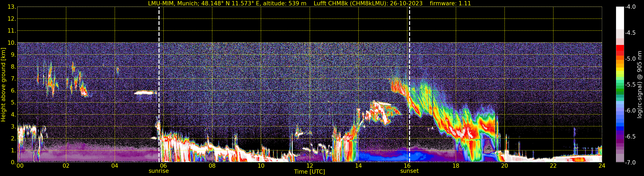Pick the green segment of the colorbar

pyautogui.click(x=620, y=90)
